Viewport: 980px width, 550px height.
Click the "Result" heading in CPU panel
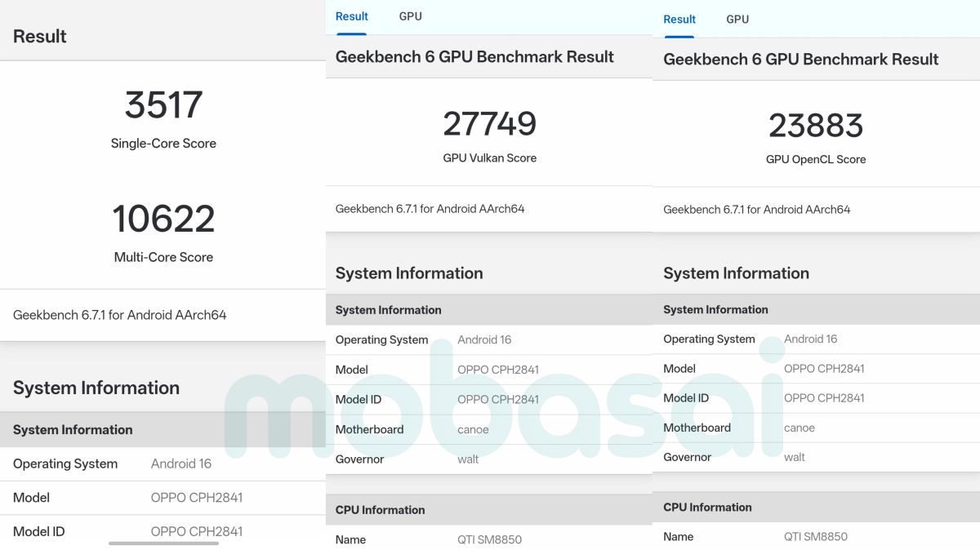click(40, 36)
